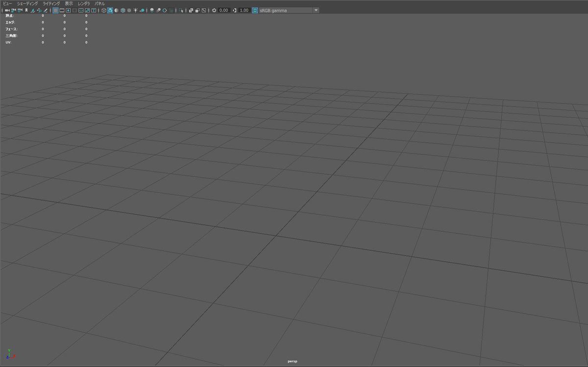Select Smooth Shade All cube icon
This screenshot has width=588, height=367.
pos(110,10)
